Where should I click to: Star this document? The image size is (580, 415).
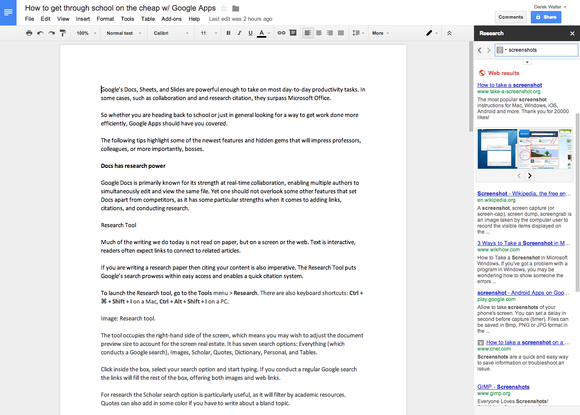pos(224,8)
